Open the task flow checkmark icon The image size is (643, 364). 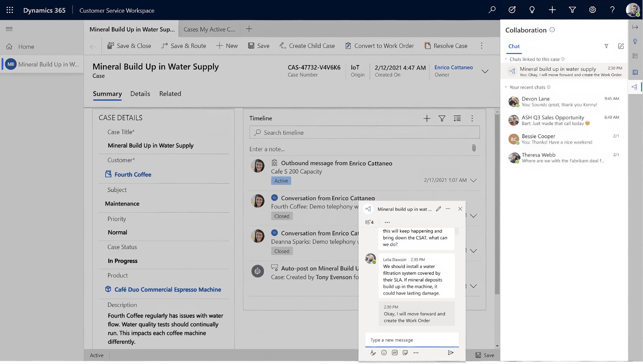click(512, 10)
